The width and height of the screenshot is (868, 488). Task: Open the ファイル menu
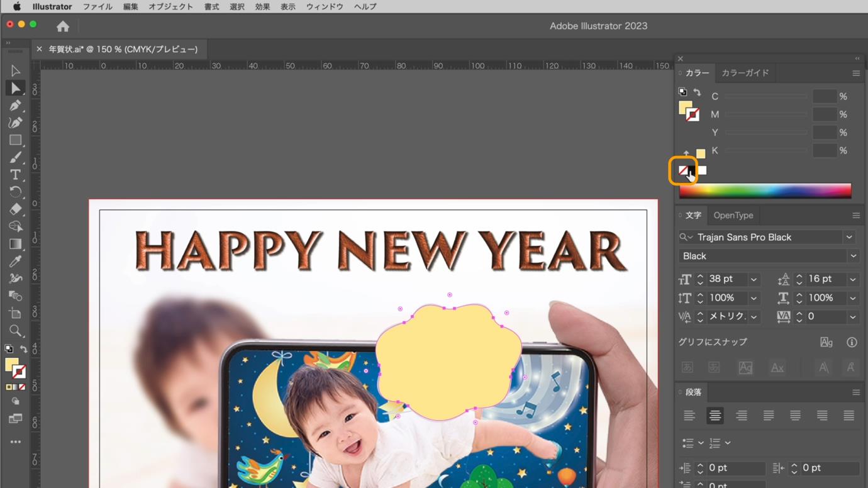click(97, 7)
